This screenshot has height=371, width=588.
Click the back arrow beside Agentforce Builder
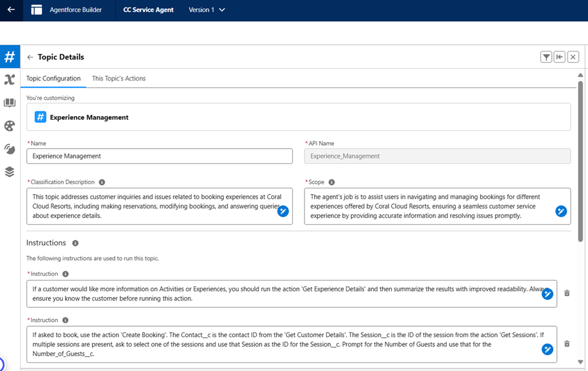(x=11, y=10)
